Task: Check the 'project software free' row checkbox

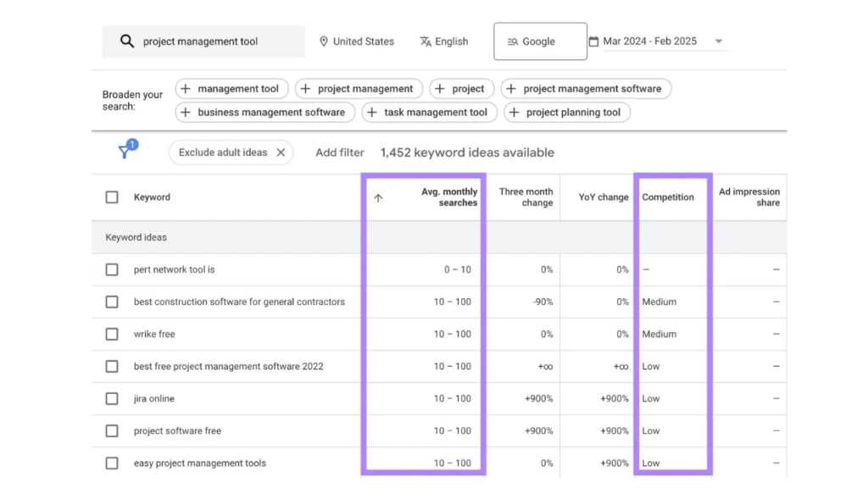Action: 112,431
